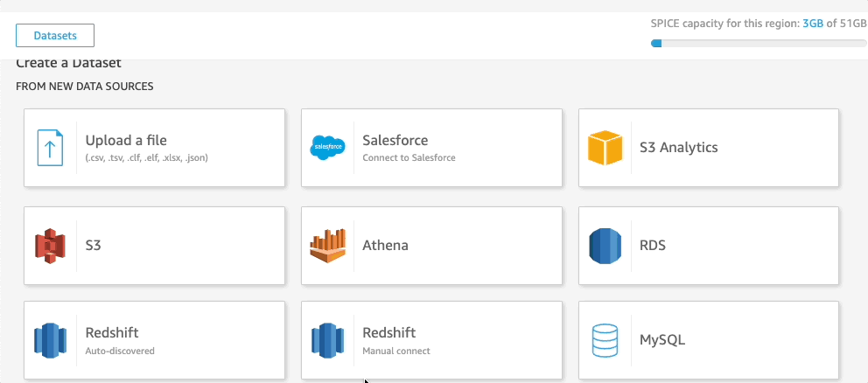Click the Auto-discovered Redshift subtitle
The image size is (868, 383).
coord(120,351)
